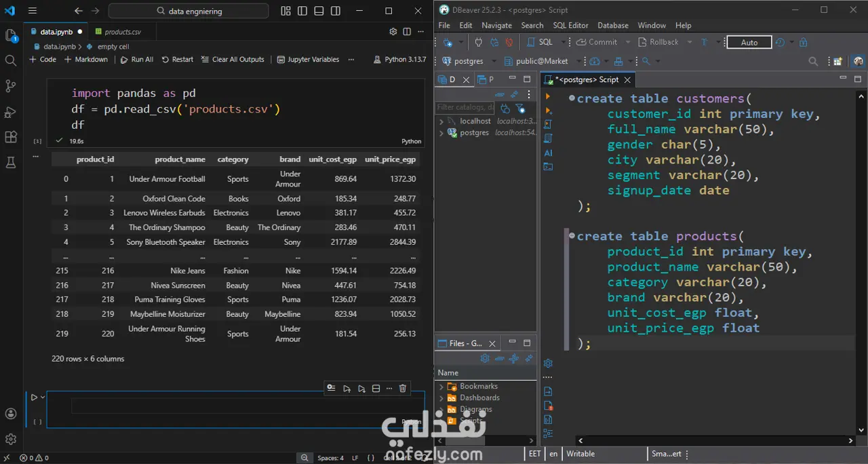Open the Source Control view in VS Code
Image resolution: width=868 pixels, height=464 pixels.
click(10, 86)
